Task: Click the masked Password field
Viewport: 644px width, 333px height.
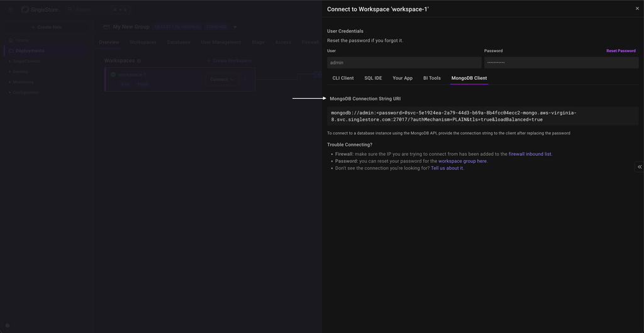Action: click(561, 63)
